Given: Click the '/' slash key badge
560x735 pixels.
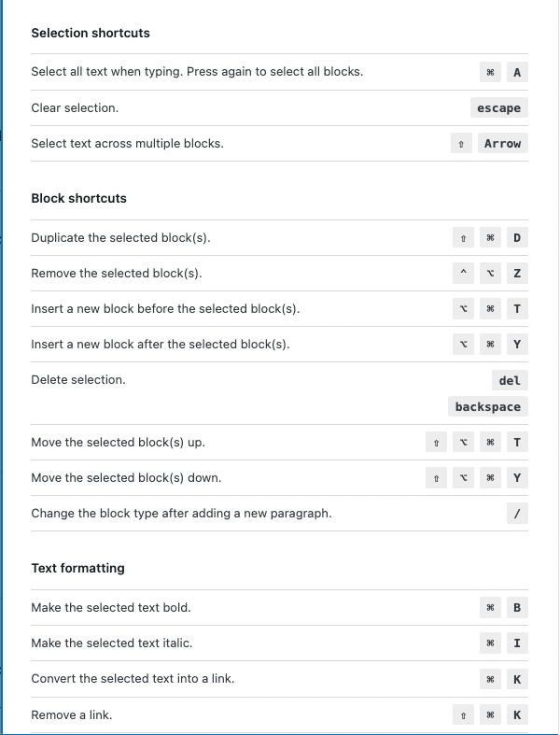Looking at the screenshot, I should point(517,514).
